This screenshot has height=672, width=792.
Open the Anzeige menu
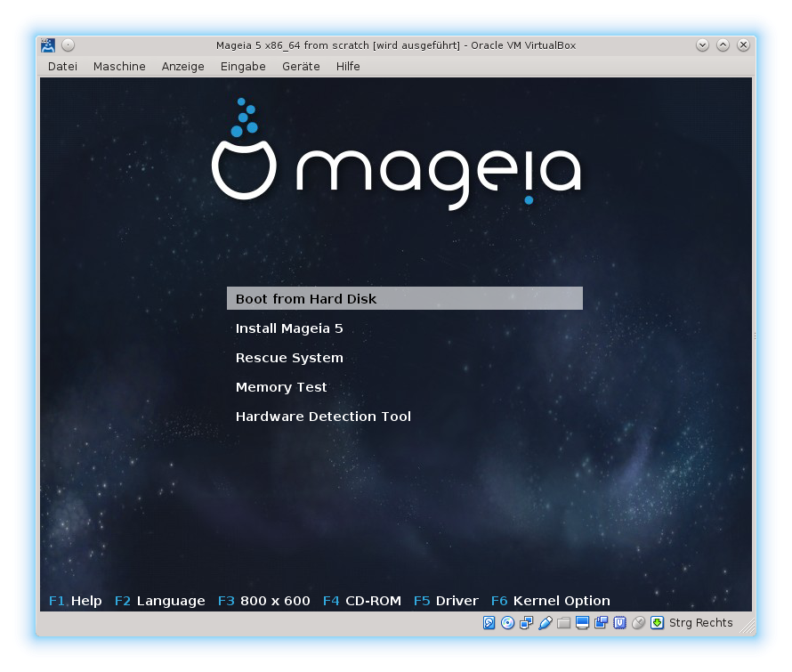click(182, 66)
